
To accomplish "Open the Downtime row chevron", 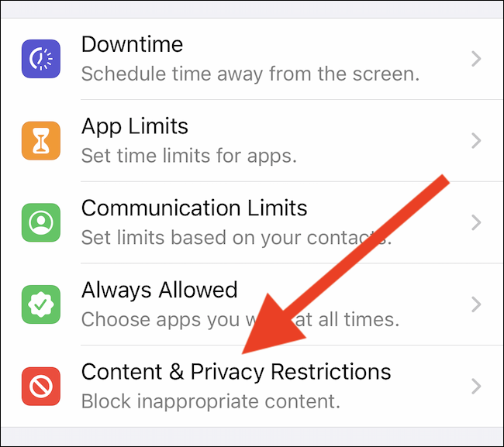I will tap(476, 59).
